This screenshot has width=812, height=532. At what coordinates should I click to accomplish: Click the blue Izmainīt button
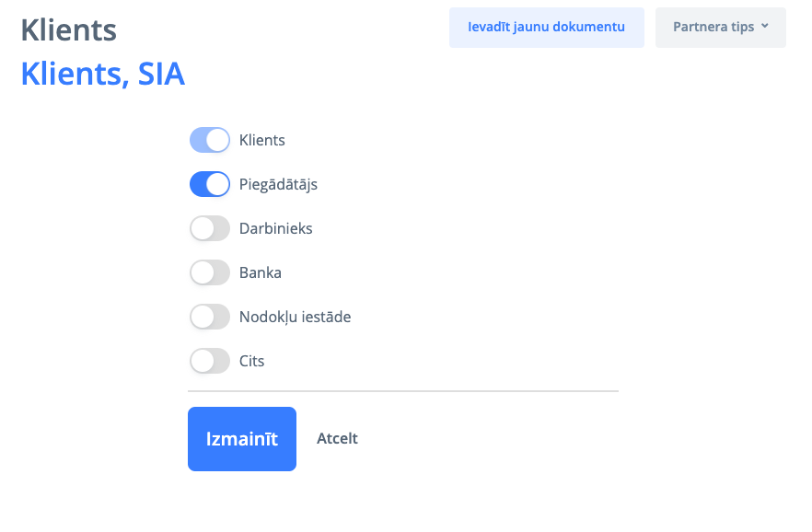point(242,439)
